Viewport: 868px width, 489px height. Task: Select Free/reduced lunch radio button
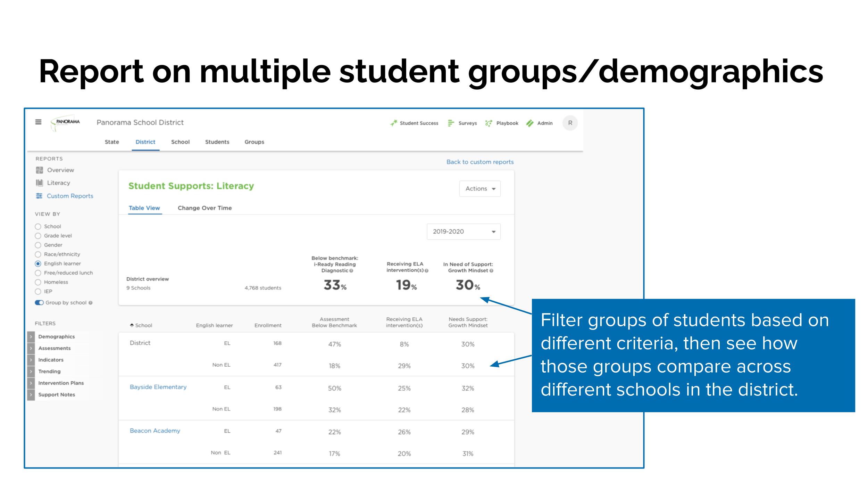coord(38,273)
